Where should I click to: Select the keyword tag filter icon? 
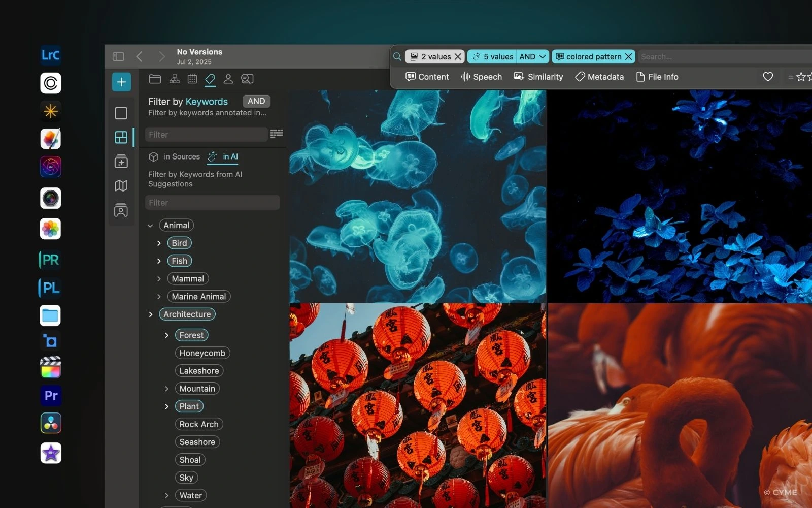(210, 79)
